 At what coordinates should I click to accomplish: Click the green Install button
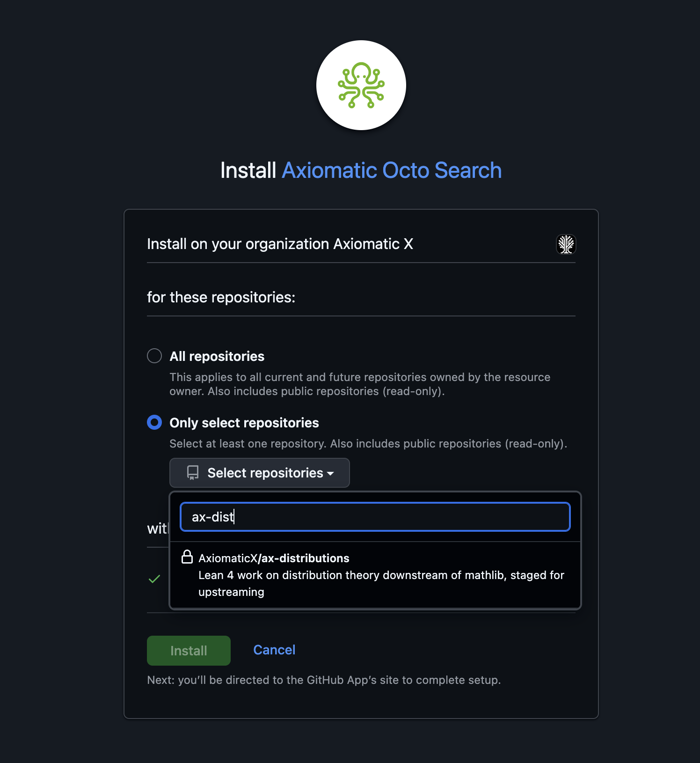[189, 651]
